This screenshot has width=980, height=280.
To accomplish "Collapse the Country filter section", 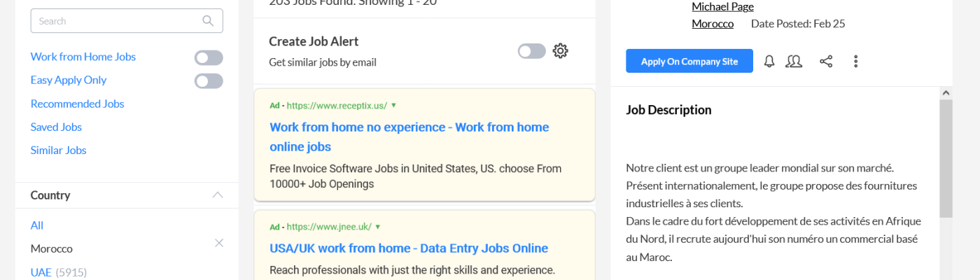I will pos(218,195).
